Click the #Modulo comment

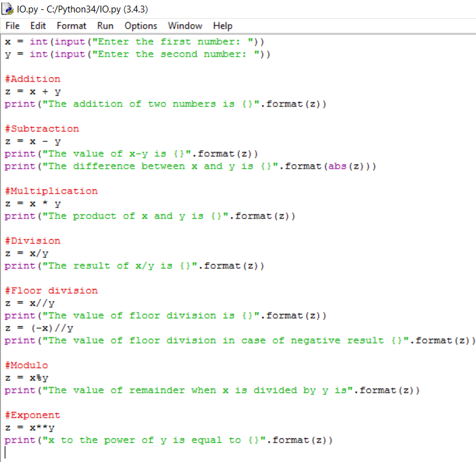click(x=26, y=365)
